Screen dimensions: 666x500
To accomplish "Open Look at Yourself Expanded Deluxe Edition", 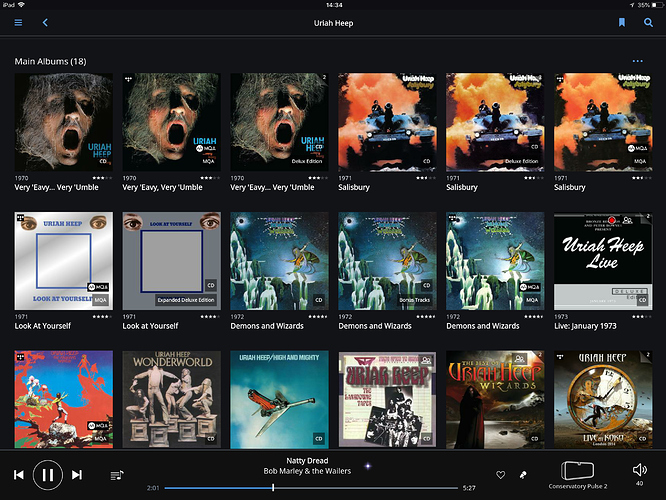I will pyautogui.click(x=172, y=261).
